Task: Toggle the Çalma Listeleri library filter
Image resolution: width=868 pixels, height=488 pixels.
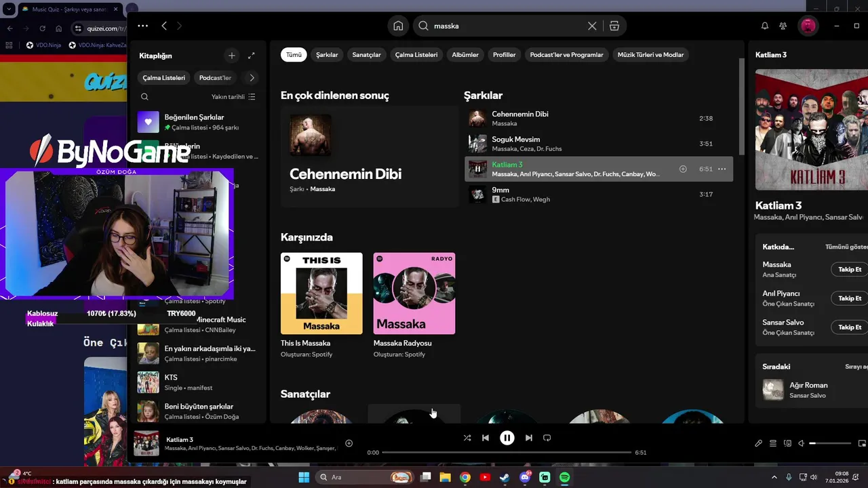Action: click(x=163, y=77)
